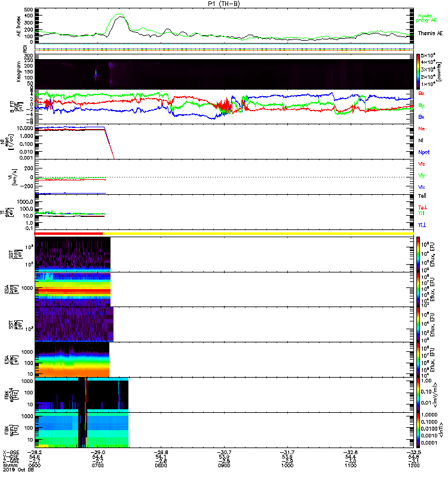Image resolution: width=448 pixels, height=478 pixels.
Task: Select the blue 'Bx' legend entry
Action: point(422,117)
